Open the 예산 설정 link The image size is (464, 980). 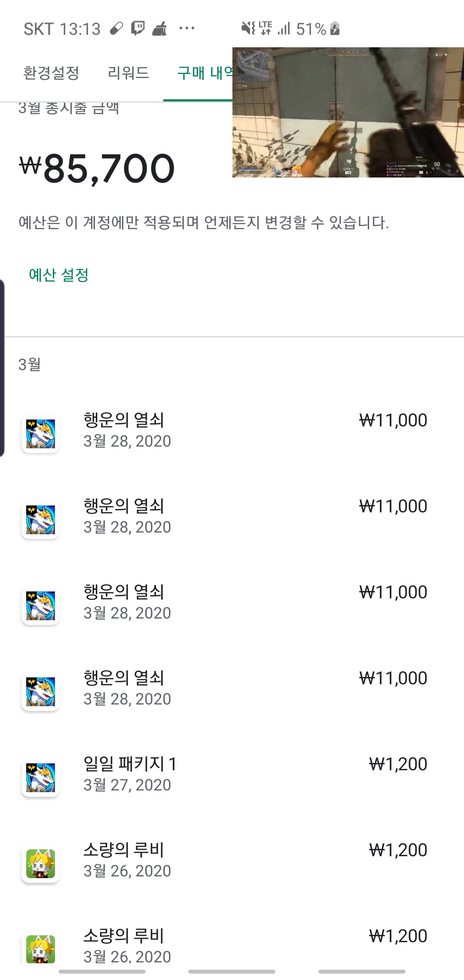click(x=58, y=275)
